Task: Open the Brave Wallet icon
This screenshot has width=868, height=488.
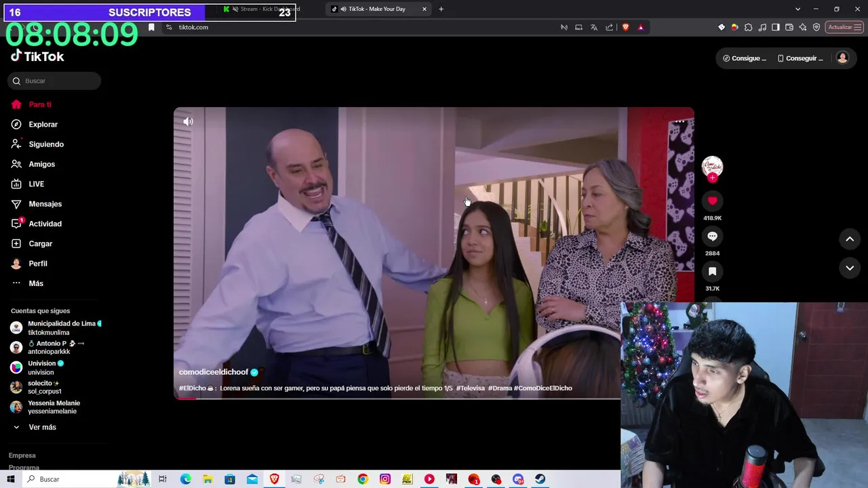Action: pos(789,27)
